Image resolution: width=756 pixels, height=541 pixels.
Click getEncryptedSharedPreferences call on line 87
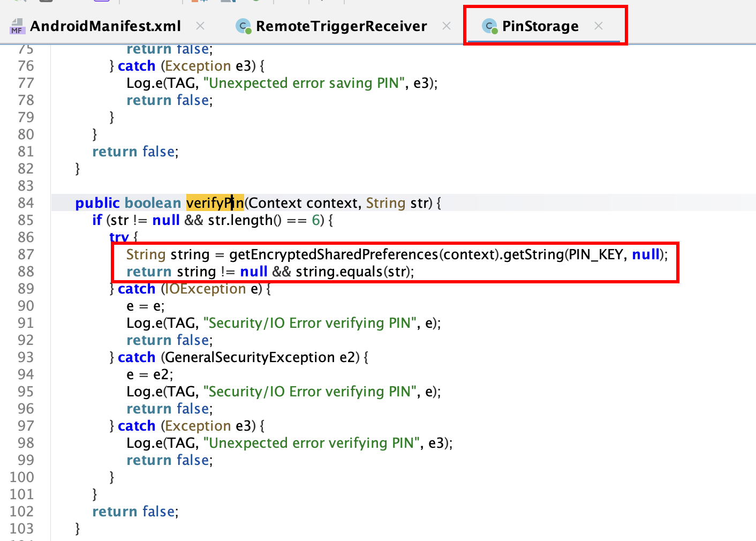(x=334, y=254)
